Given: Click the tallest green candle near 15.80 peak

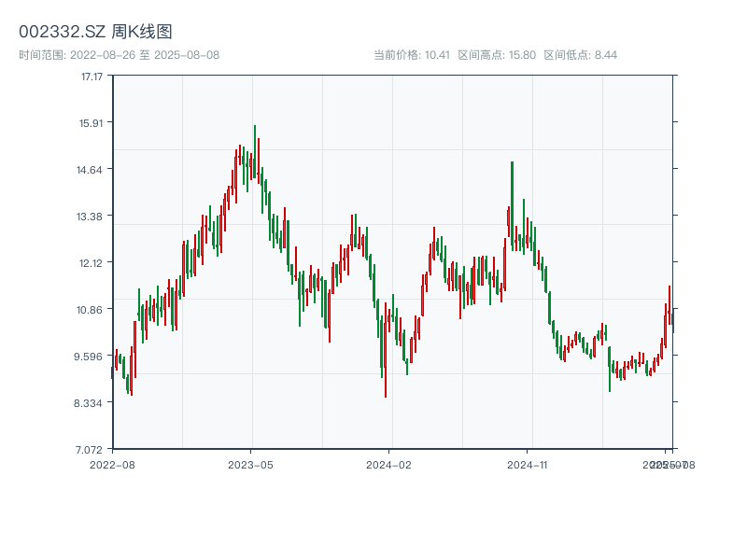Looking at the screenshot, I should 255,151.
